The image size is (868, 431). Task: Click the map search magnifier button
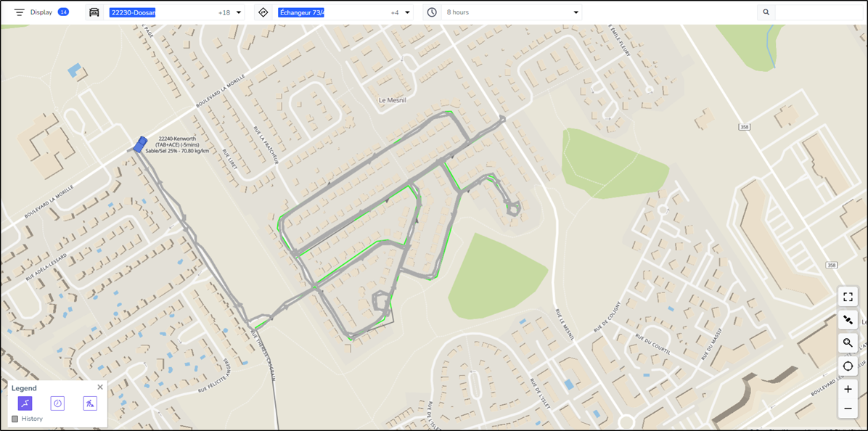[x=848, y=343]
